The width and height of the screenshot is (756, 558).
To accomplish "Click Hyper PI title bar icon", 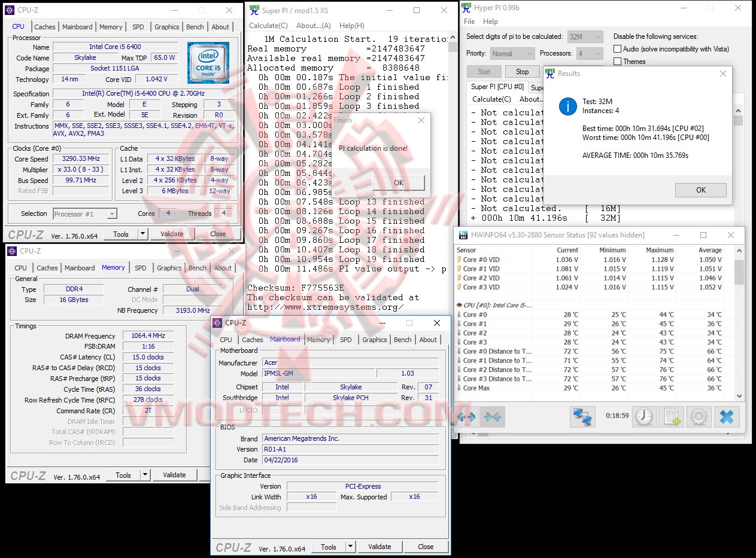I will tap(466, 8).
